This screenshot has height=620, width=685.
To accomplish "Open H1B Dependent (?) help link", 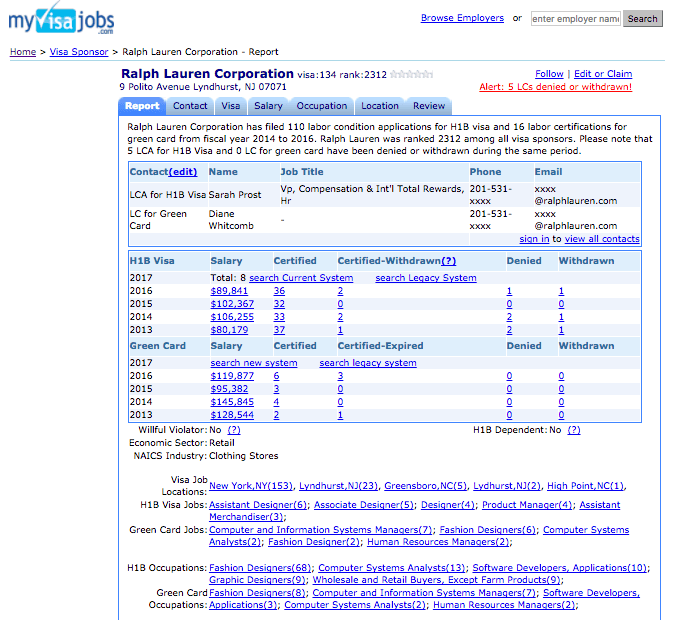I will [574, 430].
